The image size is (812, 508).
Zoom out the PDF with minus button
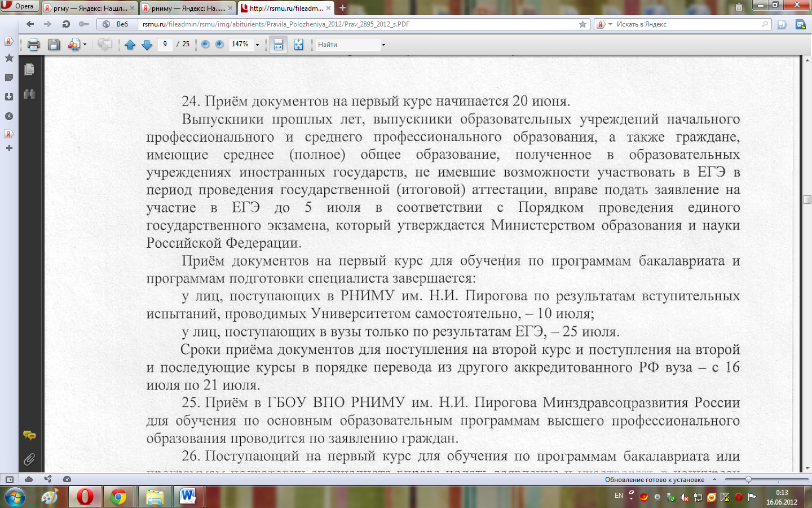point(205,45)
